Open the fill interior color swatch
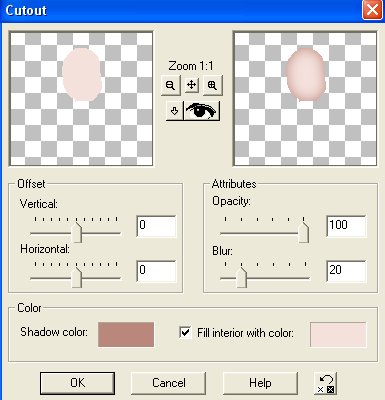The height and width of the screenshot is (400, 385). [338, 334]
